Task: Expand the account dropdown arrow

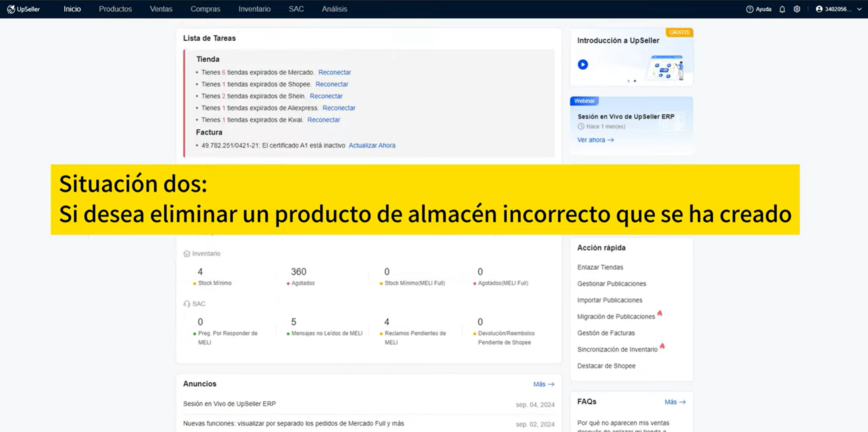Action: click(x=859, y=9)
